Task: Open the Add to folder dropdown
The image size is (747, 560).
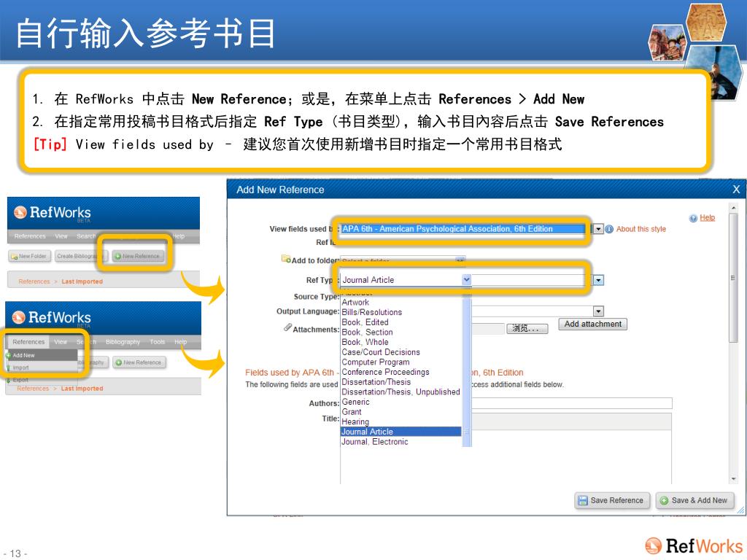Action: point(460,260)
